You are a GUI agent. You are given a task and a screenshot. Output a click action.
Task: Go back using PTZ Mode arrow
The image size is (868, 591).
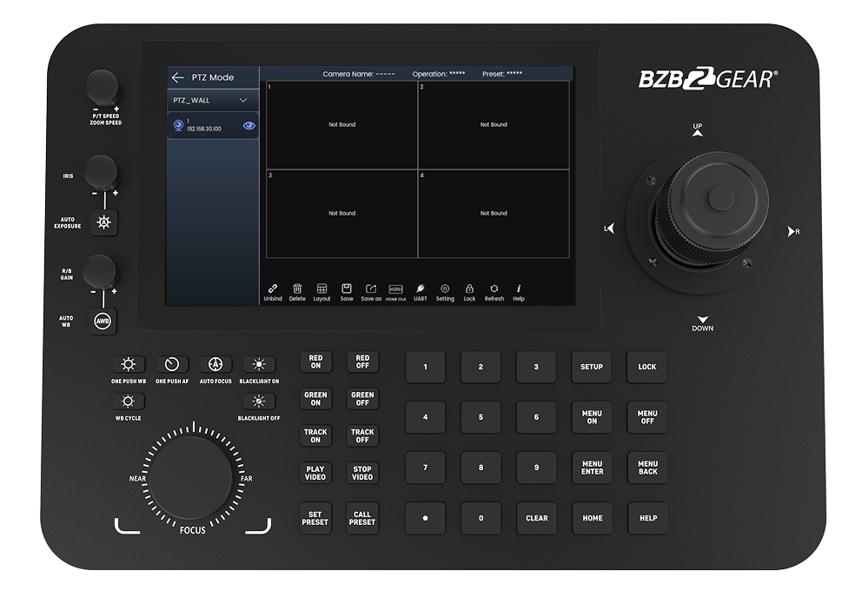[177, 77]
